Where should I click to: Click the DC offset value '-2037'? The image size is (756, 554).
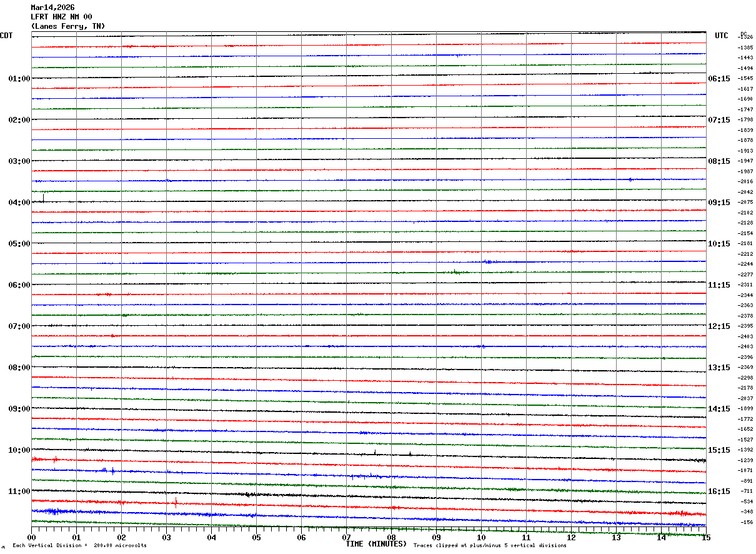coord(745,398)
